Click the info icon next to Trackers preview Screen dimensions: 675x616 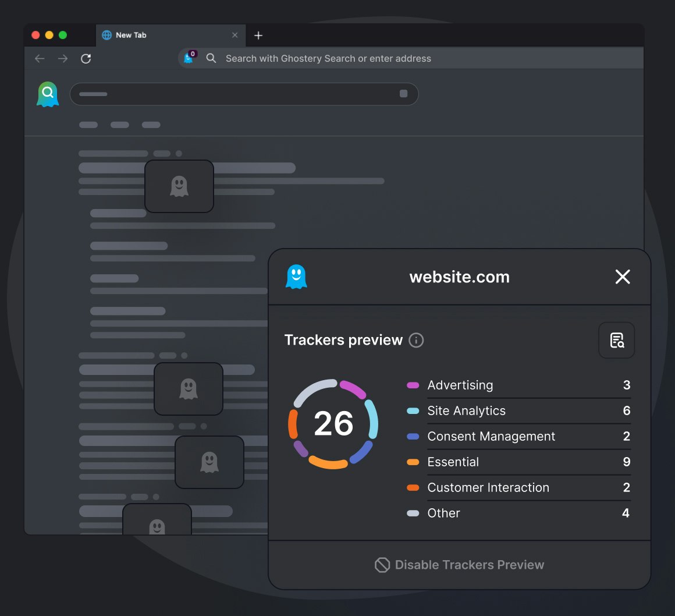[416, 340]
